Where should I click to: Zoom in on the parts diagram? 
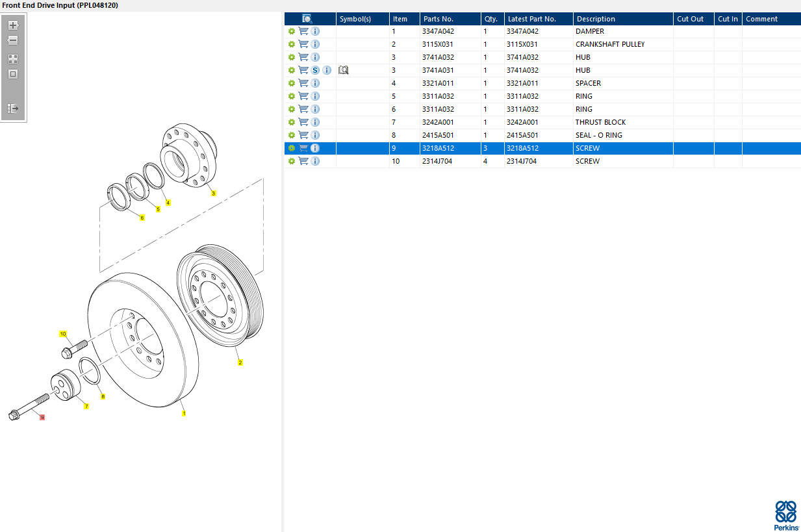tap(13, 25)
